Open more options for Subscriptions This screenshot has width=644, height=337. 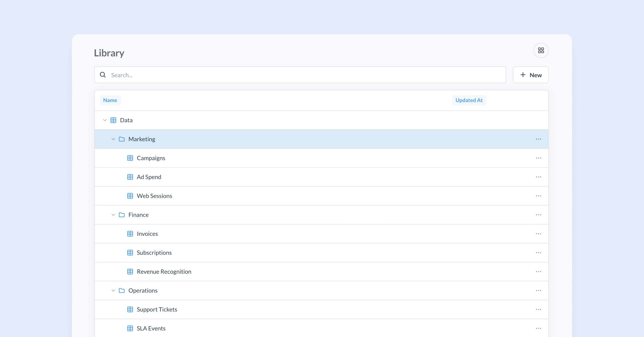(538, 253)
